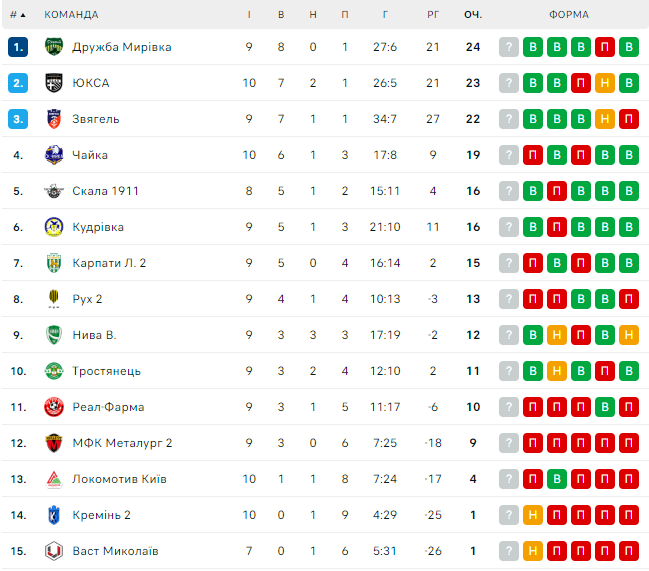
Task: Click the ЮКСА club crest
Action: click(x=54, y=83)
